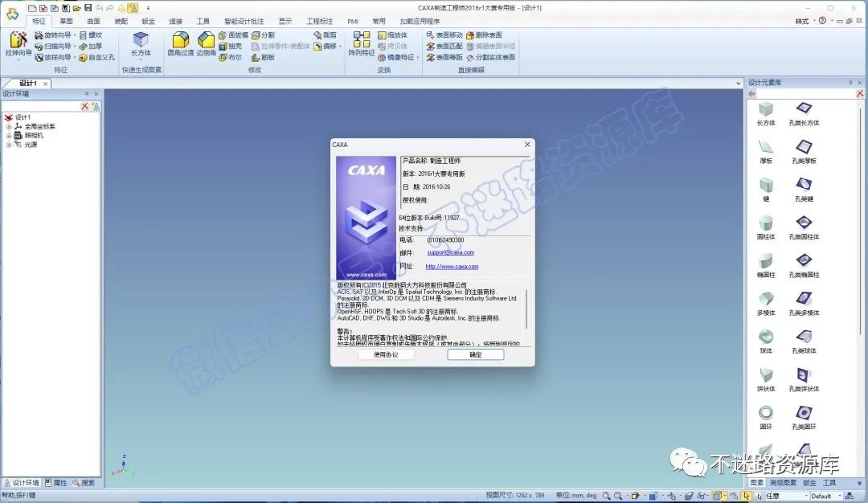Expand the 照相机 tree node
The image size is (868, 503).
click(8, 136)
